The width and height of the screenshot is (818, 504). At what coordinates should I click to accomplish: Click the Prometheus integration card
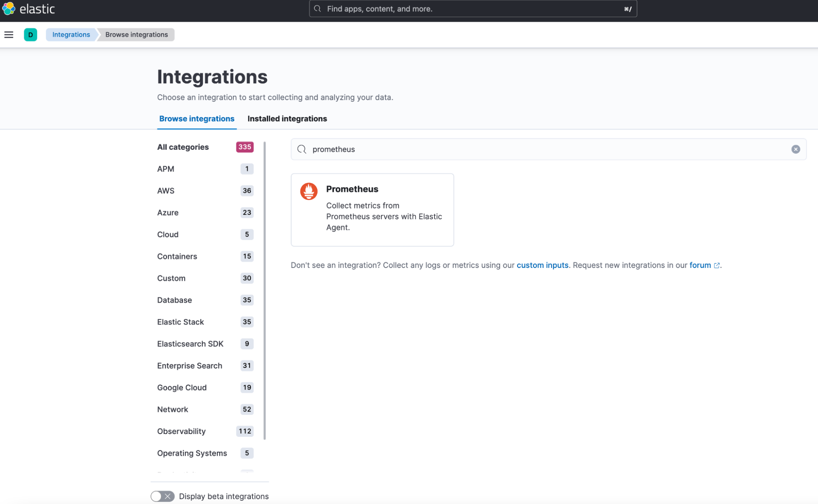373,209
